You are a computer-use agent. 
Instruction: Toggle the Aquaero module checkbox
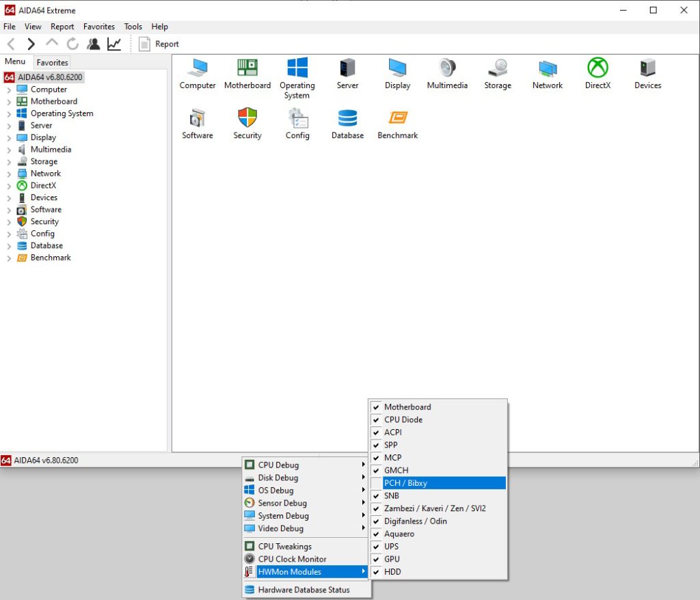[x=376, y=534]
